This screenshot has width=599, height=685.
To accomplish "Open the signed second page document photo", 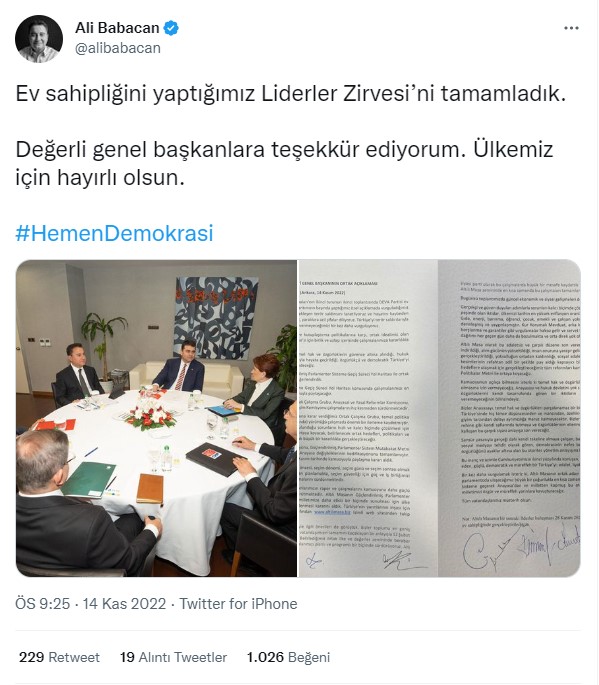I will 509,418.
